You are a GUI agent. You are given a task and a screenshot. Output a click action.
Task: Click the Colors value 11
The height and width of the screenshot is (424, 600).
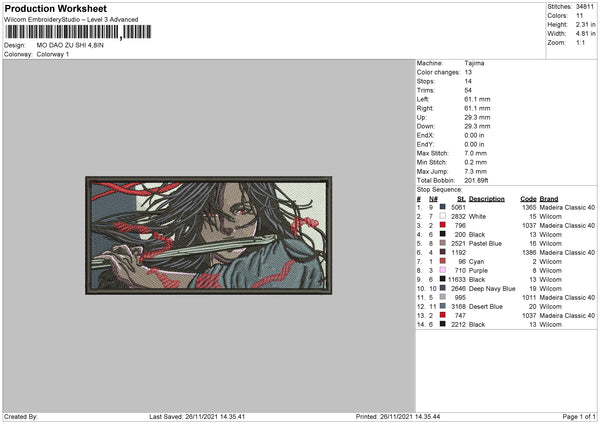579,16
